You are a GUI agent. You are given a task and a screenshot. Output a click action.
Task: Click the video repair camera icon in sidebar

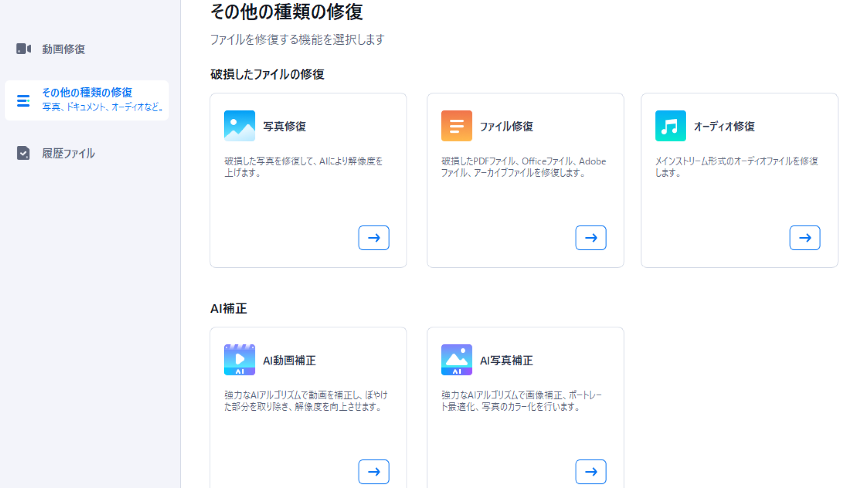tap(24, 49)
